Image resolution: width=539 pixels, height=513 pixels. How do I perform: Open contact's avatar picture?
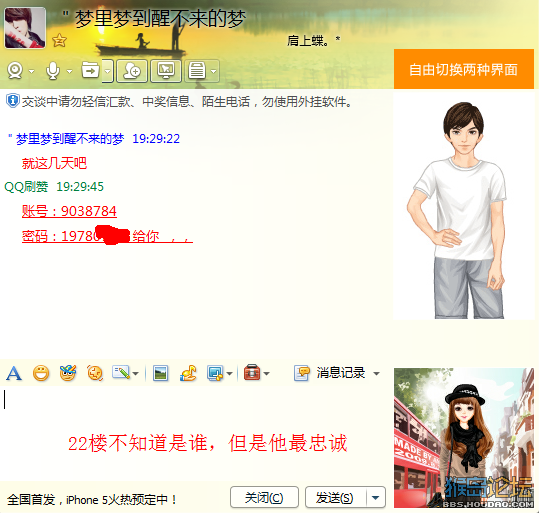(25, 28)
